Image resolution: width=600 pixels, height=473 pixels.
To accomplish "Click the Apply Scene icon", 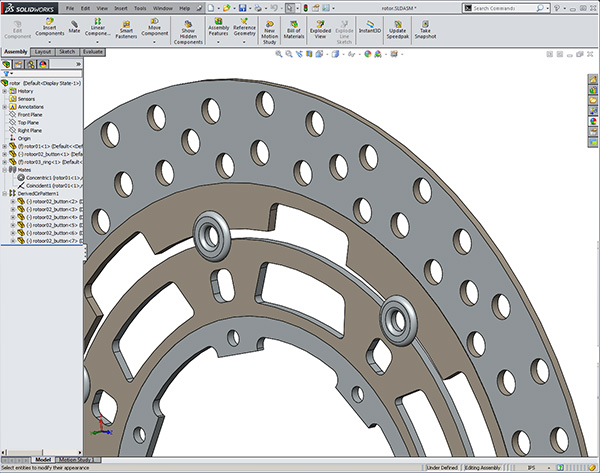I will click(378, 54).
